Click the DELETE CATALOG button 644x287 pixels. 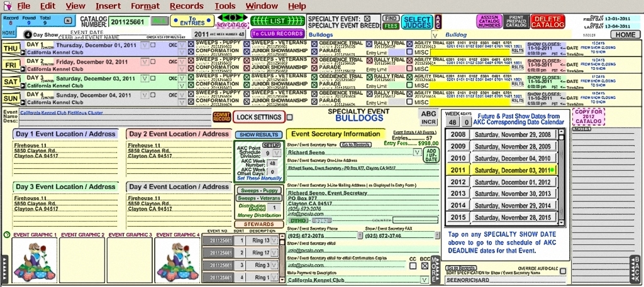548,22
